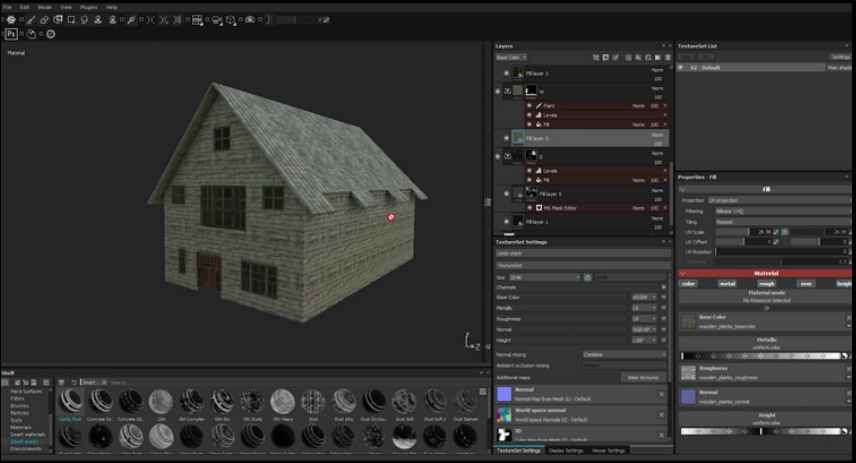Remove the World space normal map
The height and width of the screenshot is (463, 856).
(661, 415)
